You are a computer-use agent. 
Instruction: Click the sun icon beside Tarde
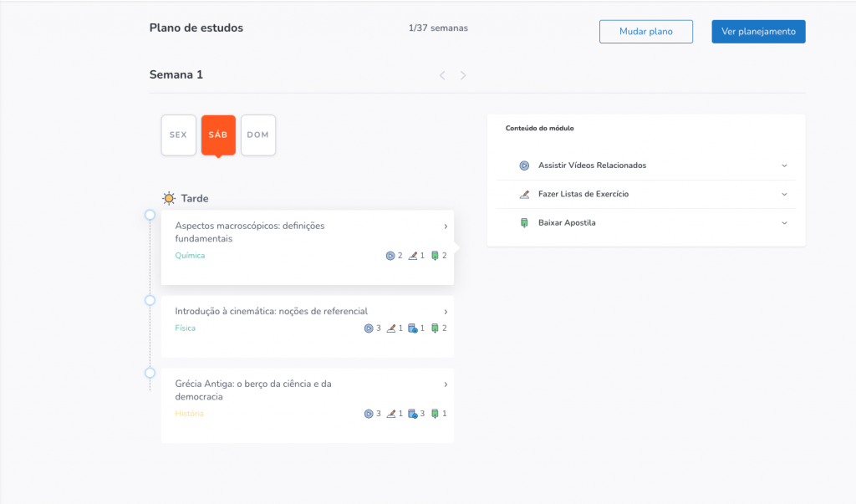(169, 198)
